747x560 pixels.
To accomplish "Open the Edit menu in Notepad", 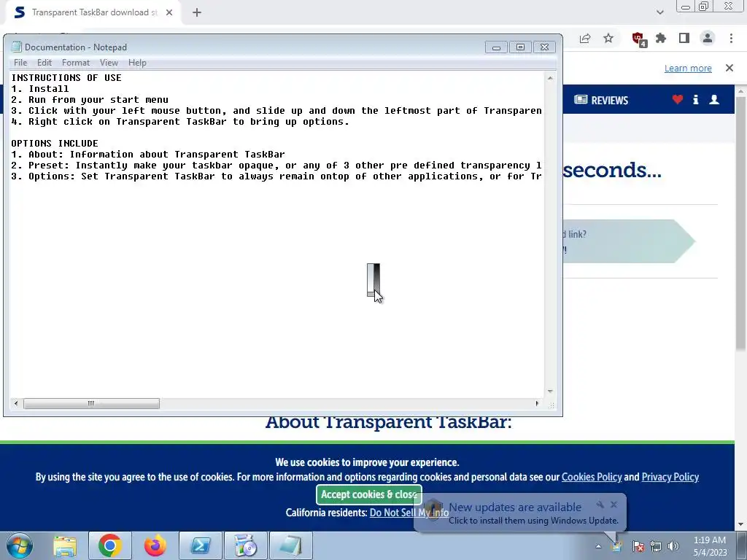I will [x=44, y=63].
